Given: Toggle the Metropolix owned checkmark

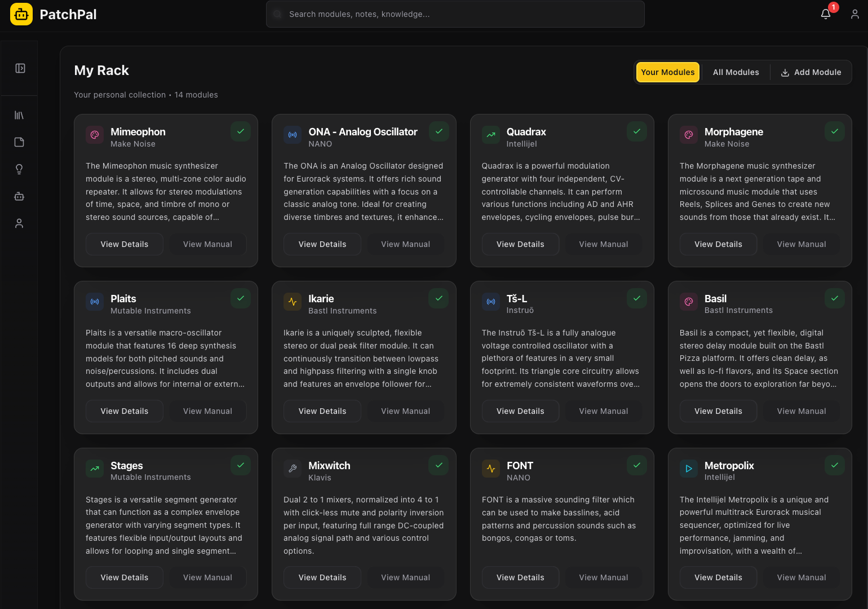Looking at the screenshot, I should pyautogui.click(x=835, y=465).
